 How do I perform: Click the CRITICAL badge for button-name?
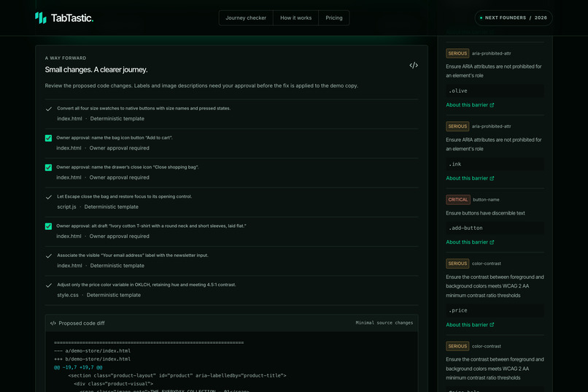[458, 199]
